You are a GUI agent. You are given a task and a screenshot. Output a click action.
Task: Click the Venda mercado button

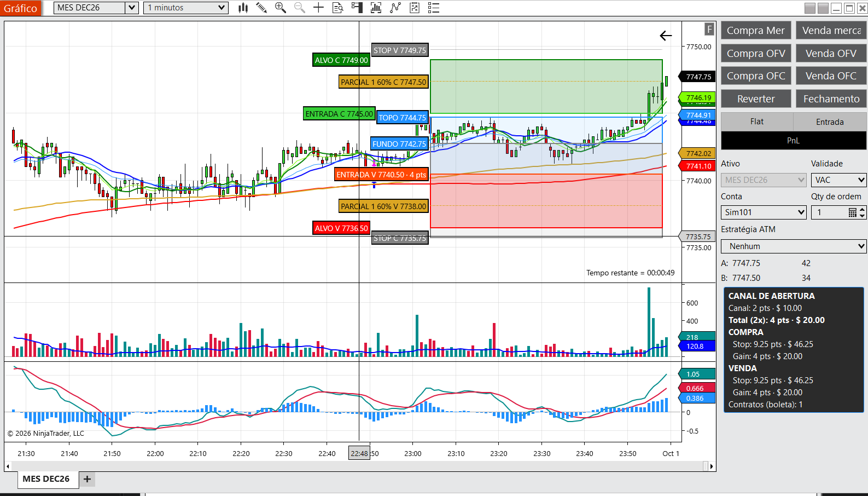(831, 31)
